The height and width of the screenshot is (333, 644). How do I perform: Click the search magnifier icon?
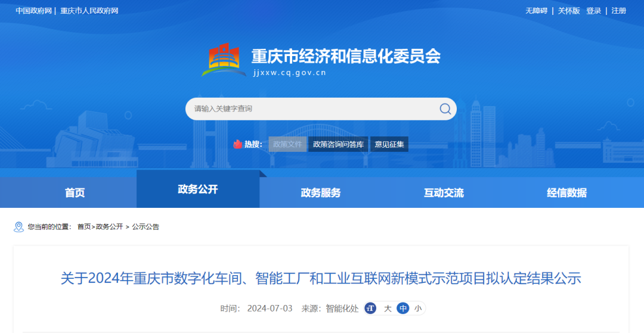point(445,108)
